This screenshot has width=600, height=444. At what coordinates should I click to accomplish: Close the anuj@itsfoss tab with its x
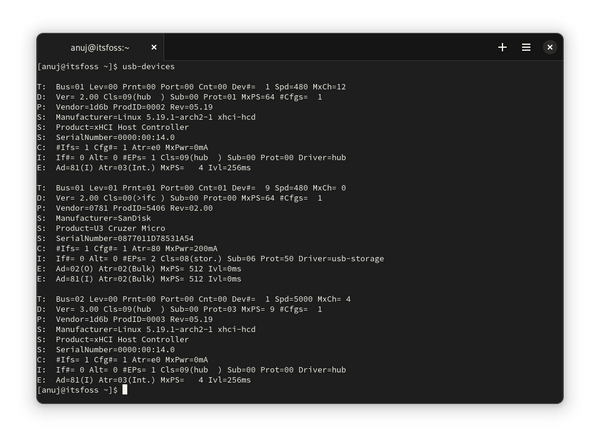tap(153, 47)
